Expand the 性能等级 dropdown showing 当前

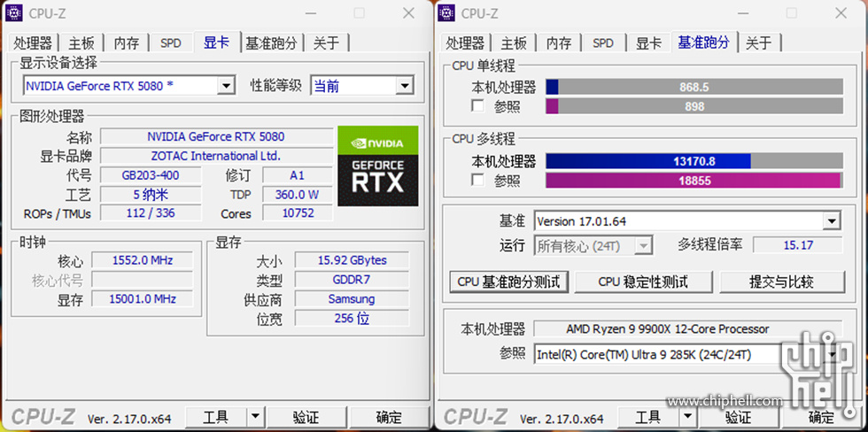tap(405, 86)
